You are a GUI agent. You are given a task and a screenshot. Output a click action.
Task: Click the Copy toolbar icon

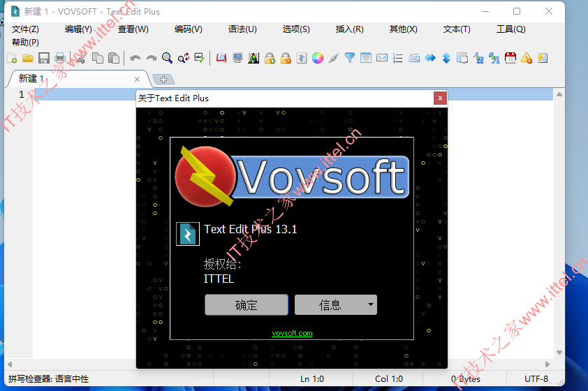coord(98,58)
